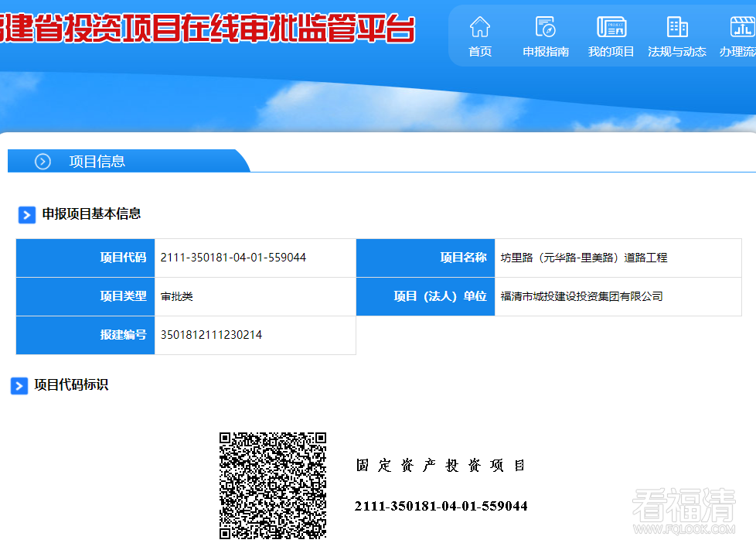Click the platform title banner text

click(207, 29)
